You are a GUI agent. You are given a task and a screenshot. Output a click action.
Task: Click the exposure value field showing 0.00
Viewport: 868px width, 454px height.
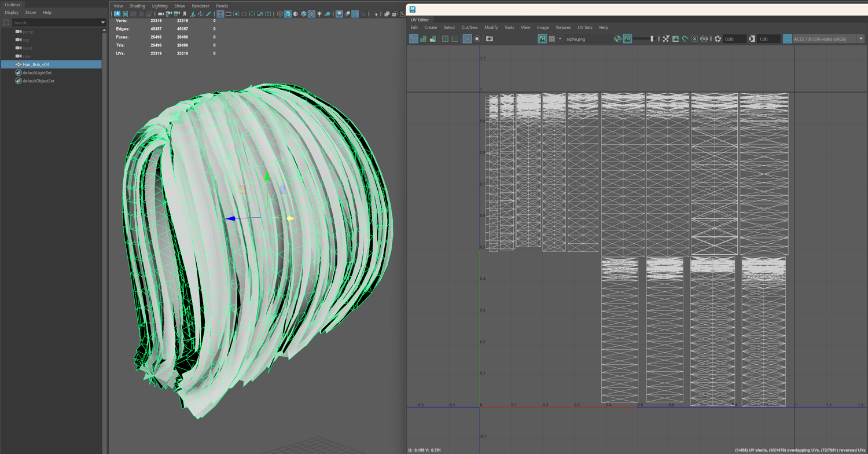pos(734,39)
